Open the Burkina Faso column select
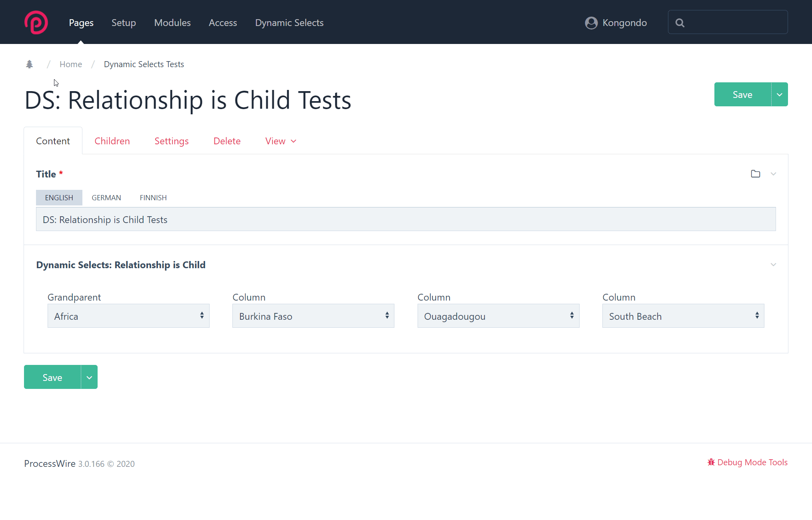812x520 pixels. 313,316
